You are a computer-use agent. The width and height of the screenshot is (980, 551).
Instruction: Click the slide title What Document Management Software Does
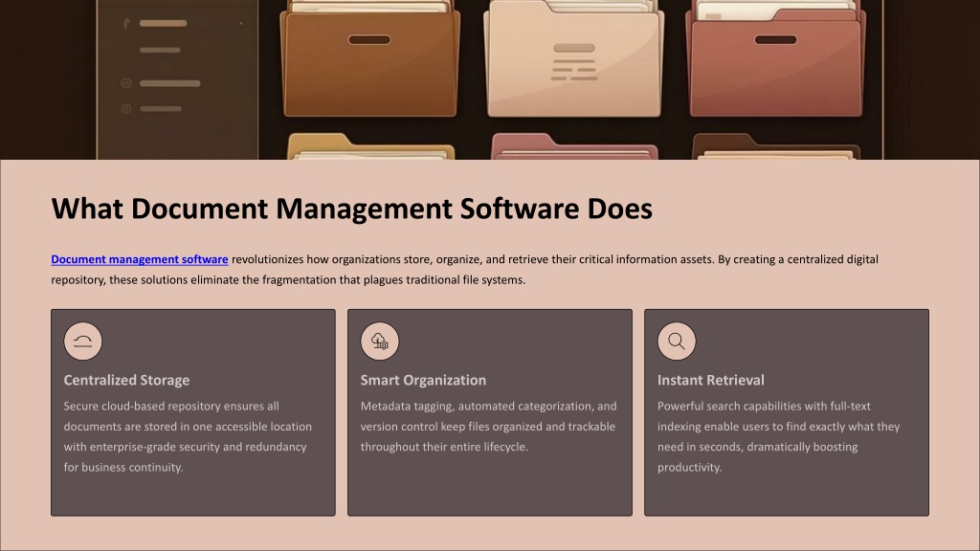coord(351,209)
